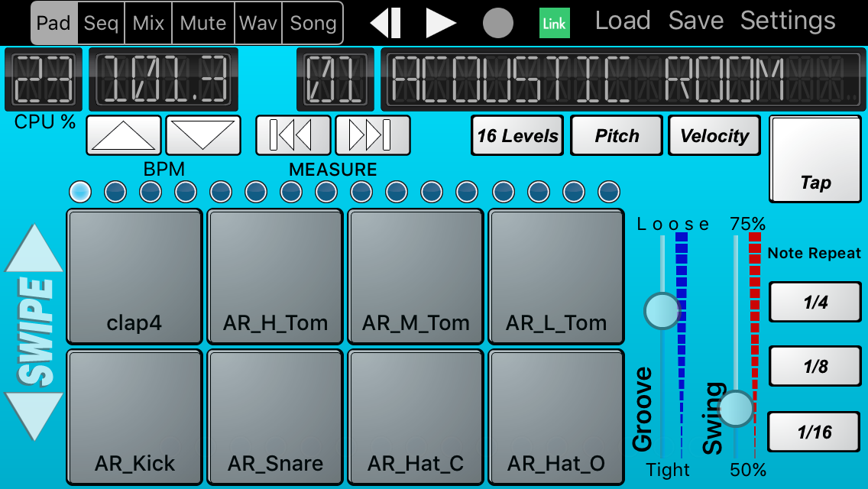Screen dimensions: 868x489
Task: Toggle the green Ableton Link button
Action: pyautogui.click(x=554, y=23)
